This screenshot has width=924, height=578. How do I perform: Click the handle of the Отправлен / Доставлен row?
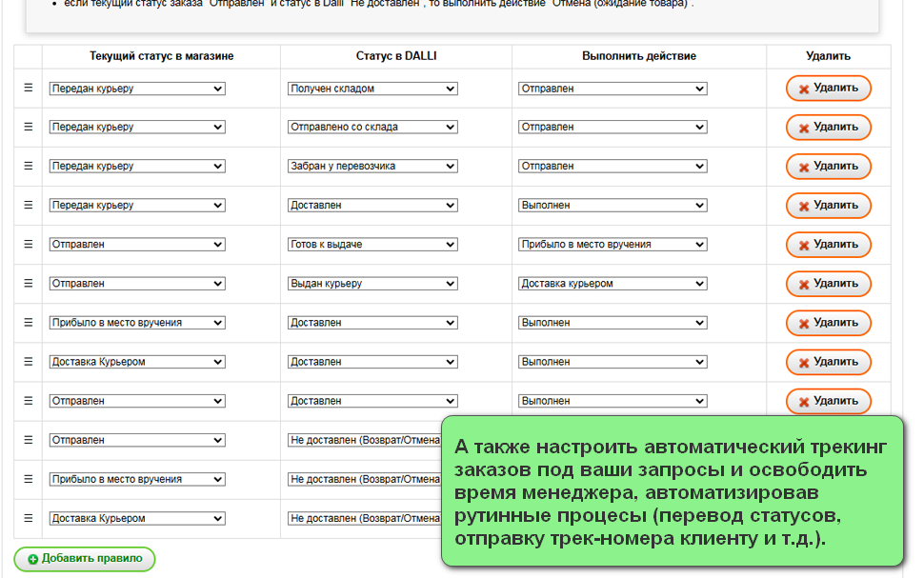(29, 401)
